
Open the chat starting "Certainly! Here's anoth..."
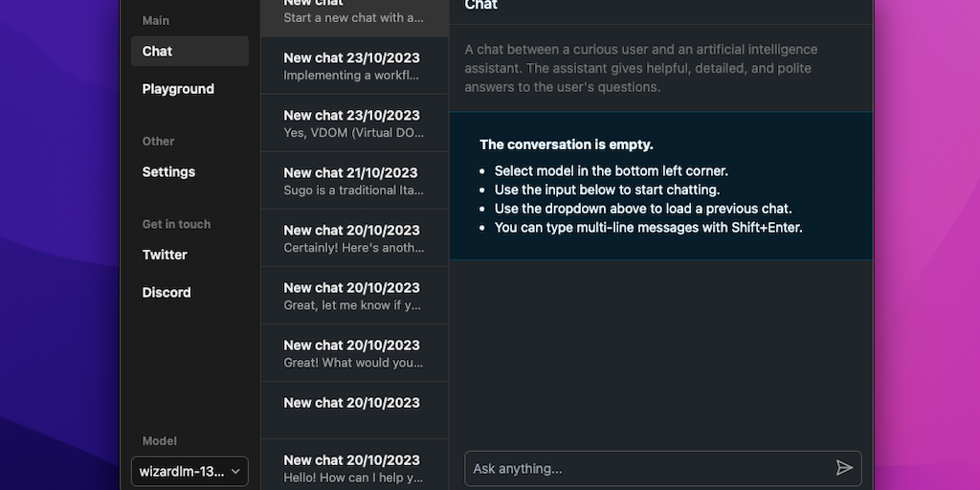[x=354, y=238]
